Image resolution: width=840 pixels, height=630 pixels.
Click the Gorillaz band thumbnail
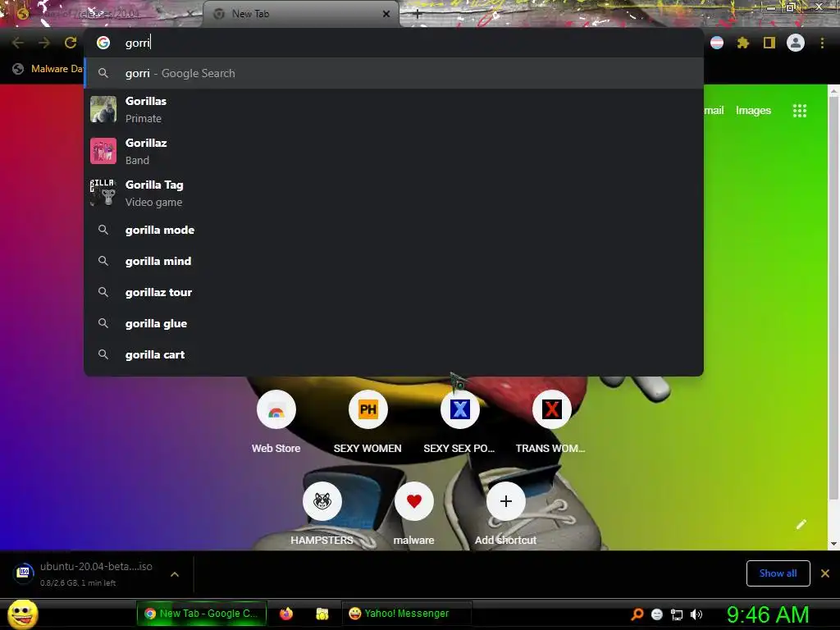click(103, 151)
